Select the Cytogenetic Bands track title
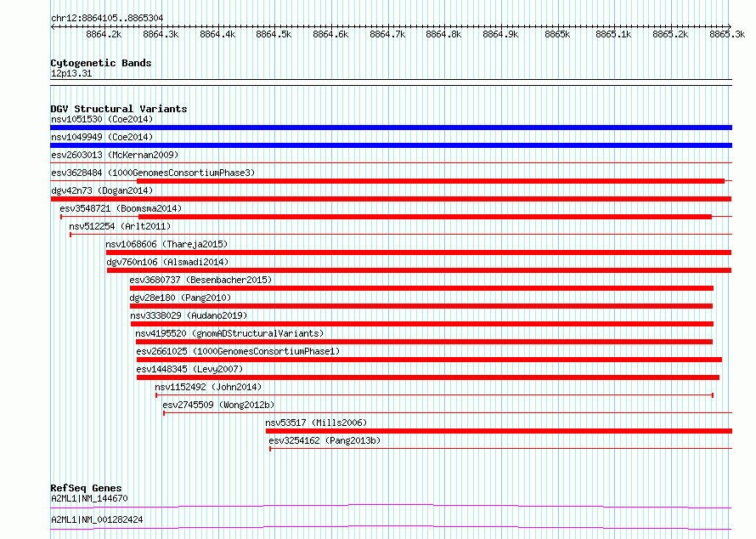756x539 pixels. coord(101,63)
